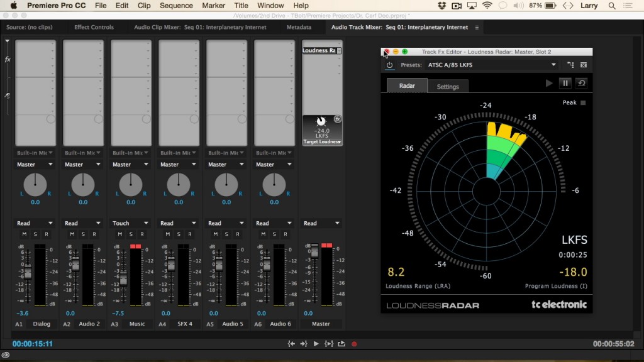
Task: Open the Audio 2 track Built-in Mic input dropdown
Action: pyautogui.click(x=82, y=153)
